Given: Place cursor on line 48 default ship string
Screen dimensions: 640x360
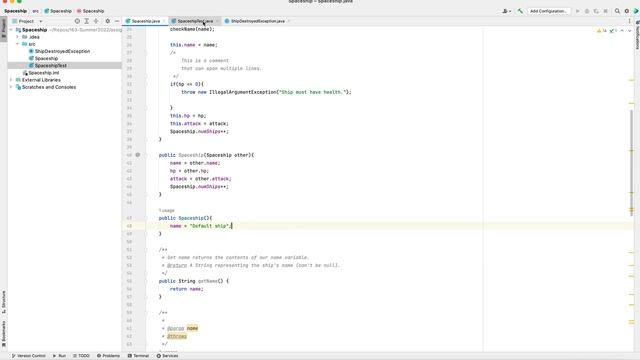Looking at the screenshot, I should [210, 226].
